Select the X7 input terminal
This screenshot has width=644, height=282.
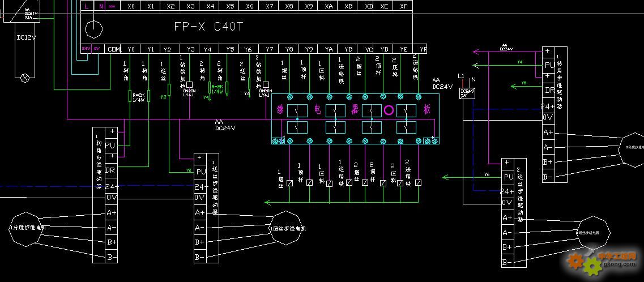click(x=270, y=6)
